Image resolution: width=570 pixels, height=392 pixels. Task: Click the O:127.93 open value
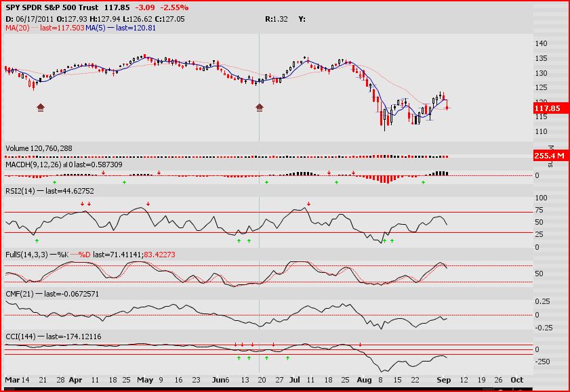click(x=72, y=19)
